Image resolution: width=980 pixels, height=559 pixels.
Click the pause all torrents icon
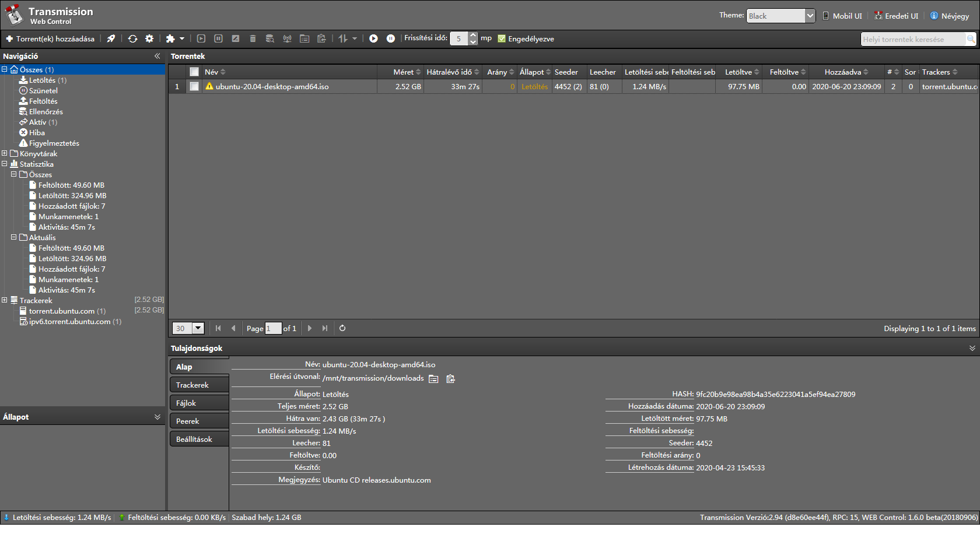(x=391, y=39)
